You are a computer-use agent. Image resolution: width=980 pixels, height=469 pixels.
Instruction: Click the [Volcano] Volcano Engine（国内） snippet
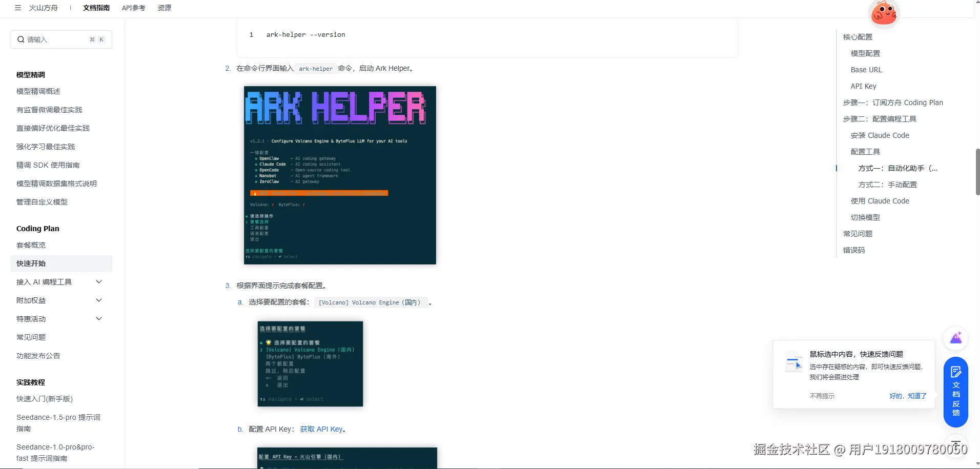tap(371, 302)
